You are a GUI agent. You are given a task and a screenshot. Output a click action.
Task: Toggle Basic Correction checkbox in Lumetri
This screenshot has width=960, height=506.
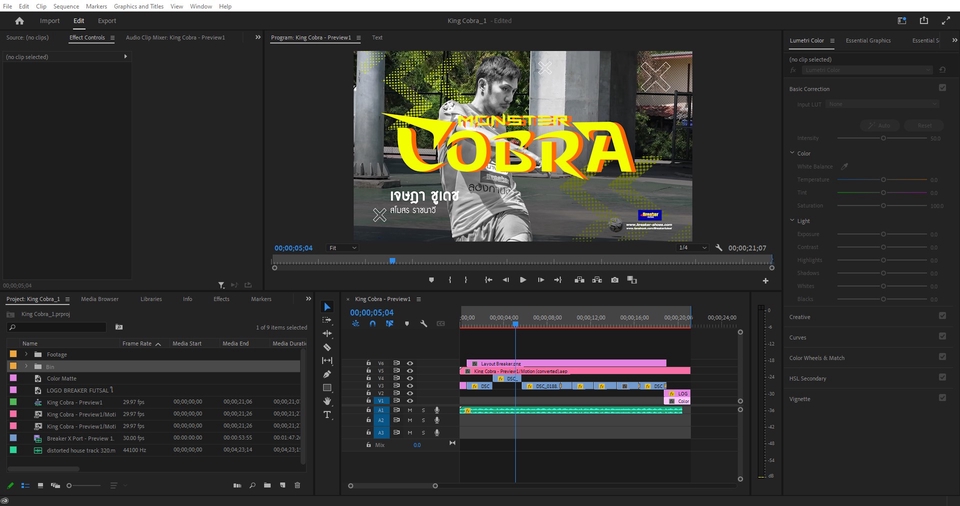click(942, 88)
